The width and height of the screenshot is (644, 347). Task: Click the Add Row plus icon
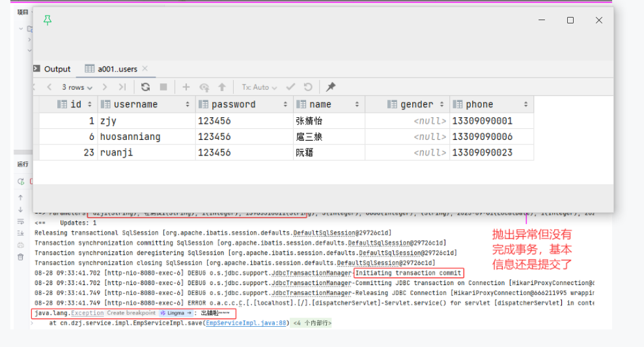pos(186,87)
